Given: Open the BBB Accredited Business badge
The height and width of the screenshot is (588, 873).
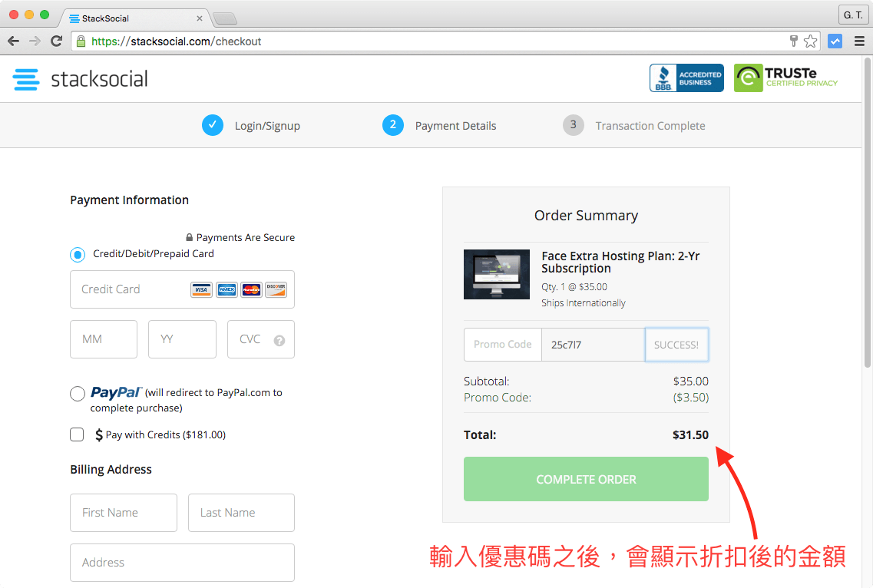Looking at the screenshot, I should (x=686, y=78).
